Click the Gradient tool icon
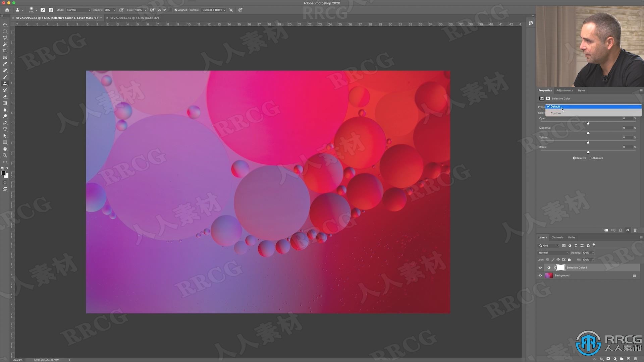Screen dimensions: 644x362 [x=5, y=103]
